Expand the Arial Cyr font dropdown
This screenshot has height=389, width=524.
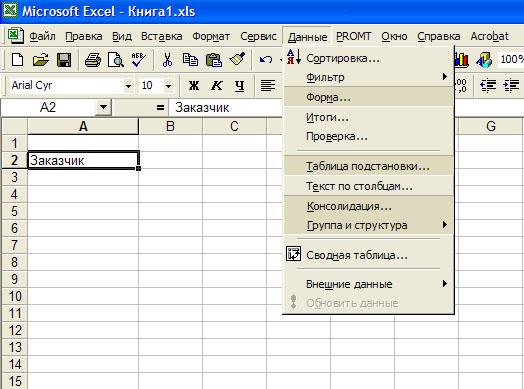coord(128,86)
